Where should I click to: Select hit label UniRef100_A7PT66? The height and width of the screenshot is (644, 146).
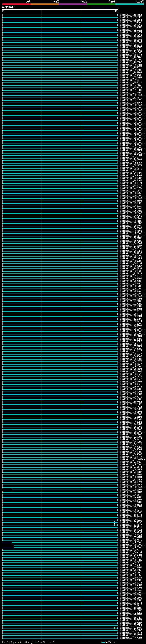131,85
